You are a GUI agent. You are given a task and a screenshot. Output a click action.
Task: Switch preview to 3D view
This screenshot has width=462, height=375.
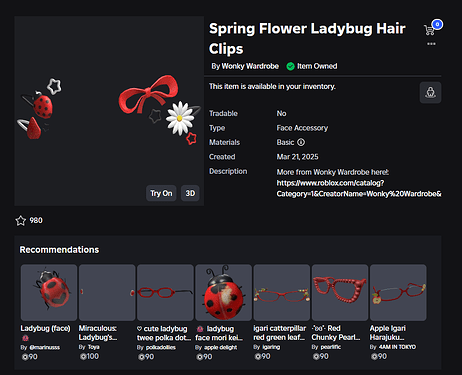[190, 193]
